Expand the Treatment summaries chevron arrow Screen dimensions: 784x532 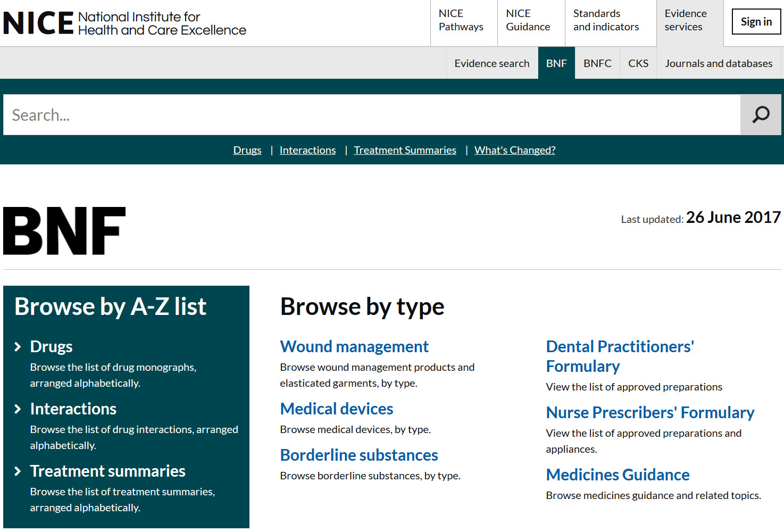pyautogui.click(x=18, y=471)
